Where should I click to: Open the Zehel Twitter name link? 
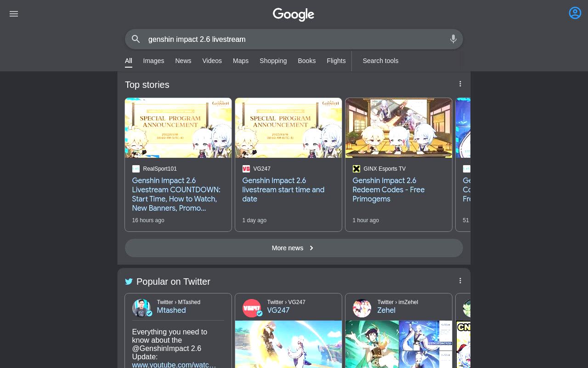pyautogui.click(x=386, y=310)
